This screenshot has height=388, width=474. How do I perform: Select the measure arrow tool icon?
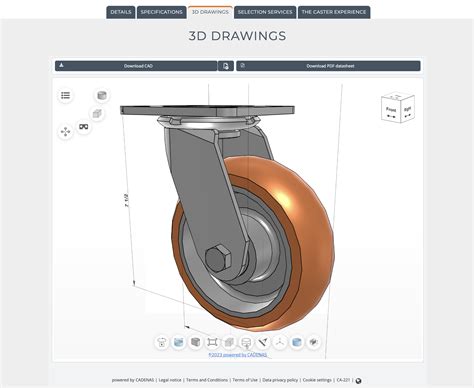263,342
